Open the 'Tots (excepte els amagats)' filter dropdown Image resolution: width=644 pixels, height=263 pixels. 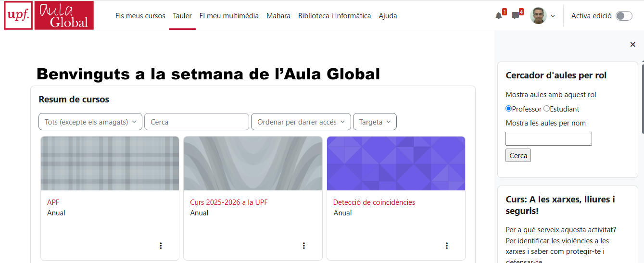point(90,122)
